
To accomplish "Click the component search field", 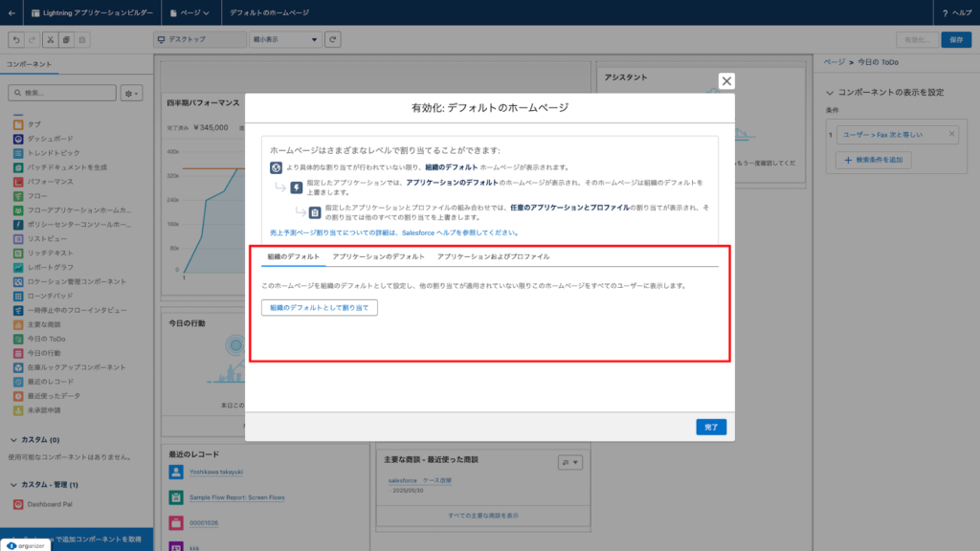I will [x=62, y=93].
